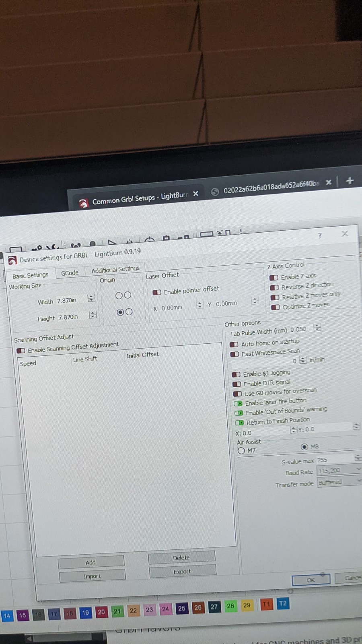Close the Common Grbl Setups browser tab
Image resolution: width=362 pixels, height=644 pixels.
pos(195,194)
